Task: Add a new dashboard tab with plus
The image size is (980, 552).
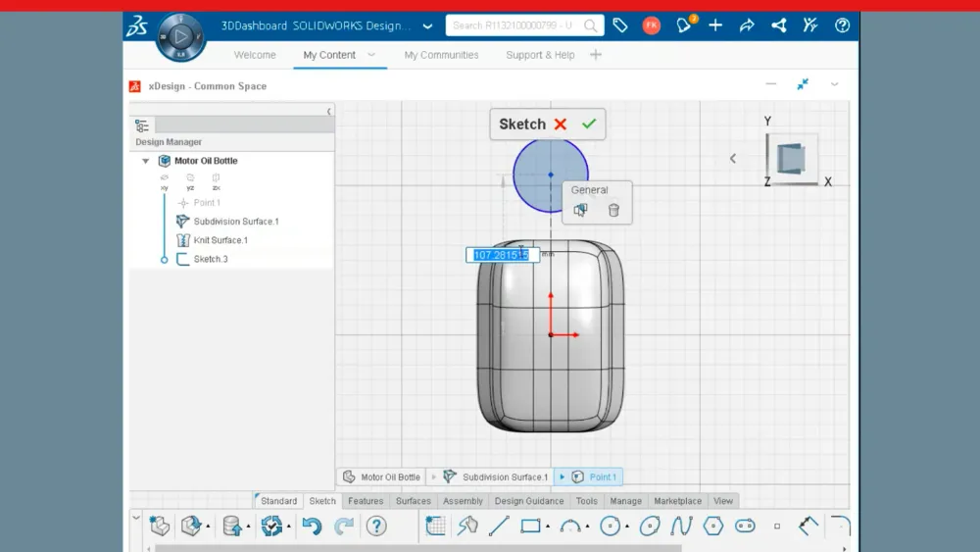Action: point(596,55)
